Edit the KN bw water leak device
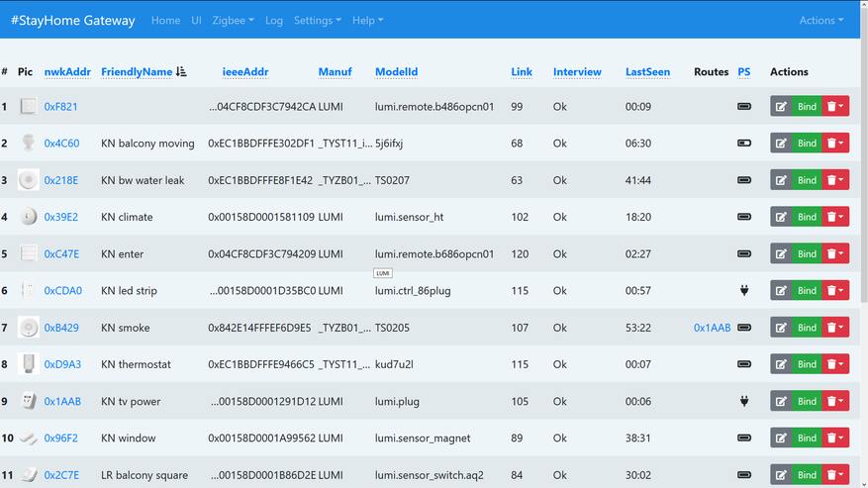 pos(781,180)
